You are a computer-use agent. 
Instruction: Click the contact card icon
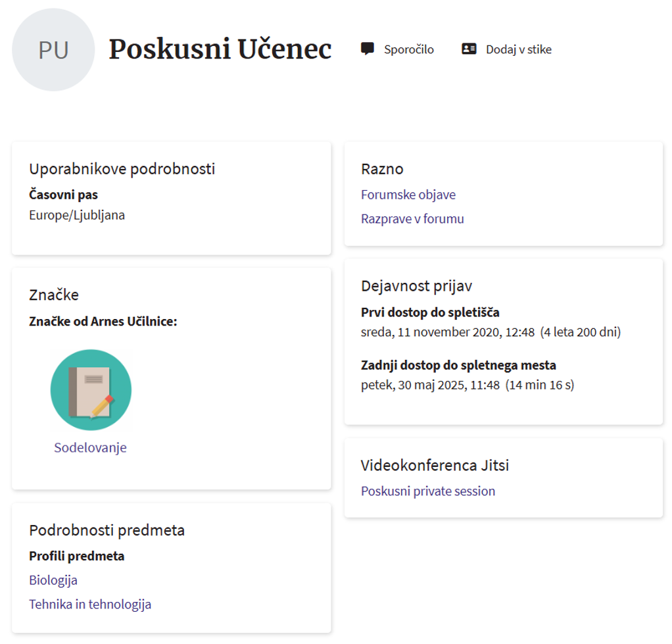(469, 49)
